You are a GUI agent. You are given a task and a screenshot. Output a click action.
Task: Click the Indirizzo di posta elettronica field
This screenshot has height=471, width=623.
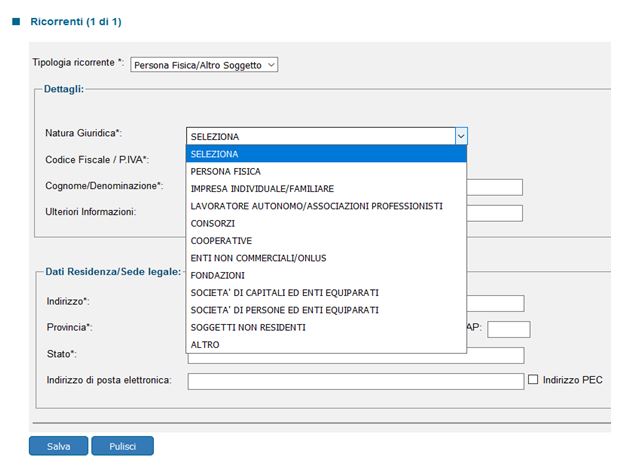[x=355, y=381]
